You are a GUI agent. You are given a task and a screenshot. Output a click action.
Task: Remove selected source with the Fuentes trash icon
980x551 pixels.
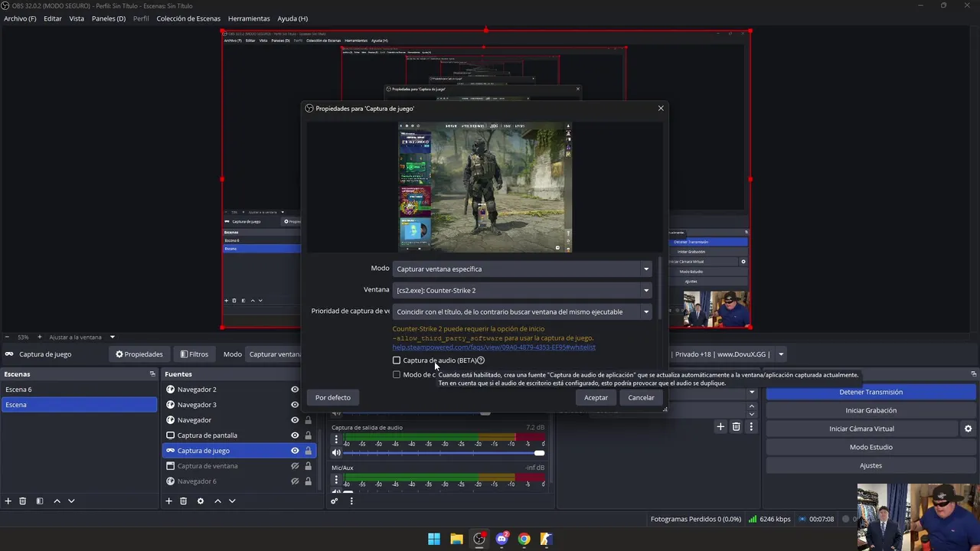tap(184, 500)
